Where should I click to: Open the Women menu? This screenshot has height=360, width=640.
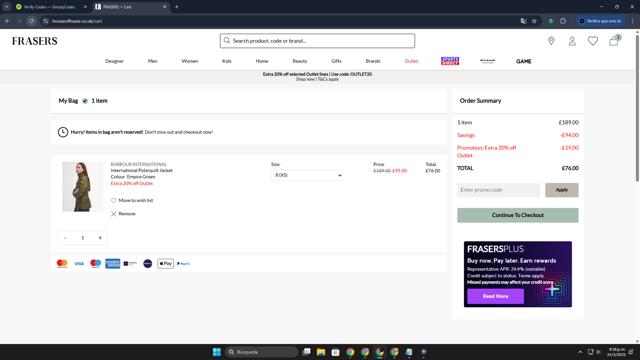(190, 61)
